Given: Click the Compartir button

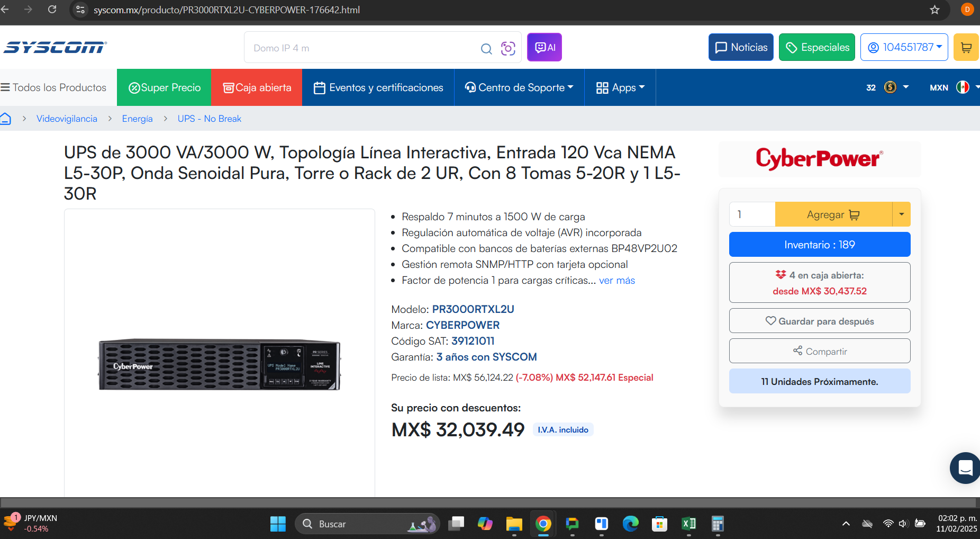Looking at the screenshot, I should coord(820,351).
